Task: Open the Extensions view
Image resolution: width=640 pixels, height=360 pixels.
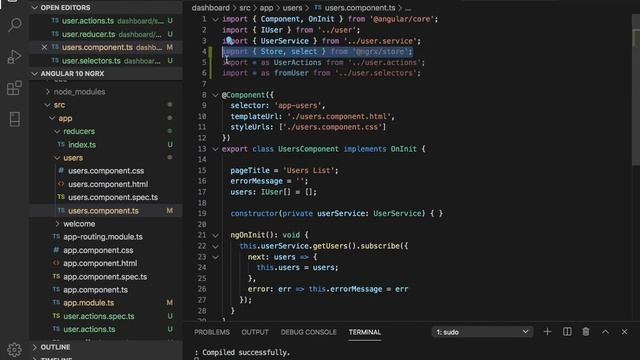Action: tap(15, 88)
